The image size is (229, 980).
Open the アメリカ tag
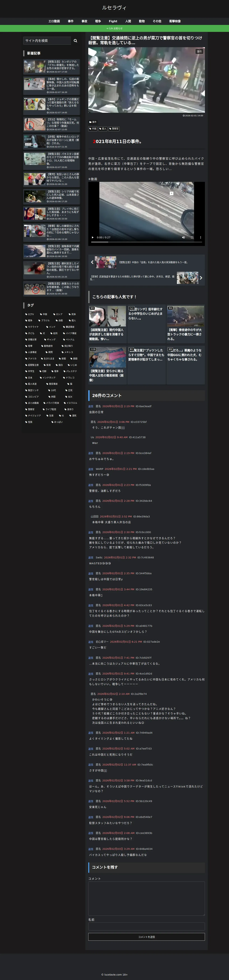coord(31,358)
